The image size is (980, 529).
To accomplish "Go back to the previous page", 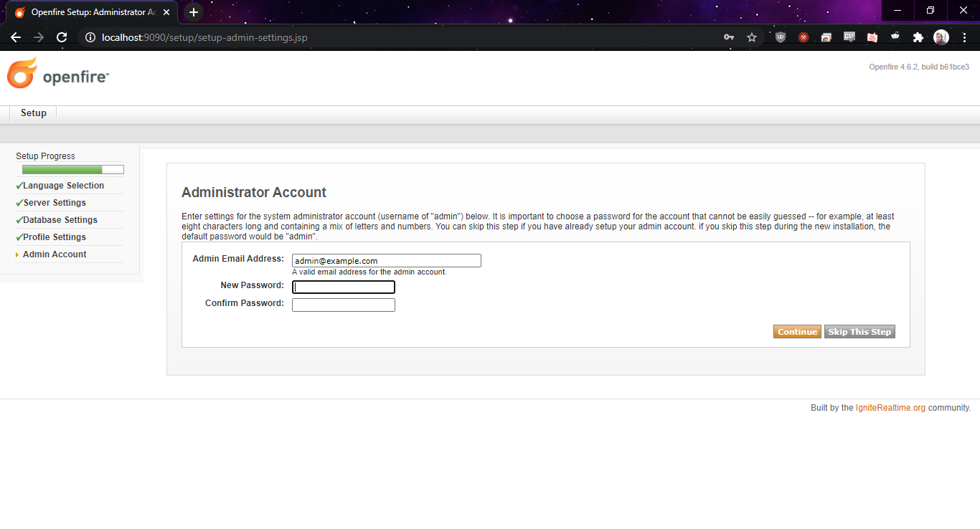I will point(16,37).
